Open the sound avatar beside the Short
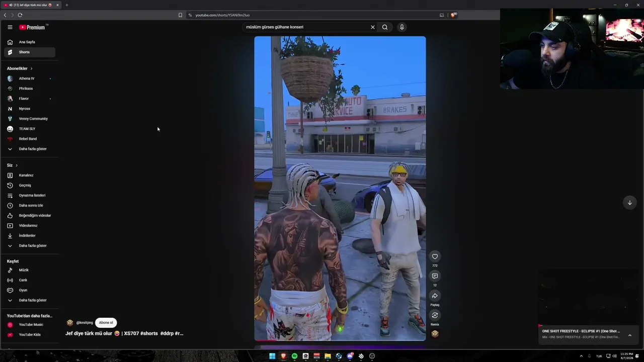The height and width of the screenshot is (362, 644). click(x=435, y=333)
